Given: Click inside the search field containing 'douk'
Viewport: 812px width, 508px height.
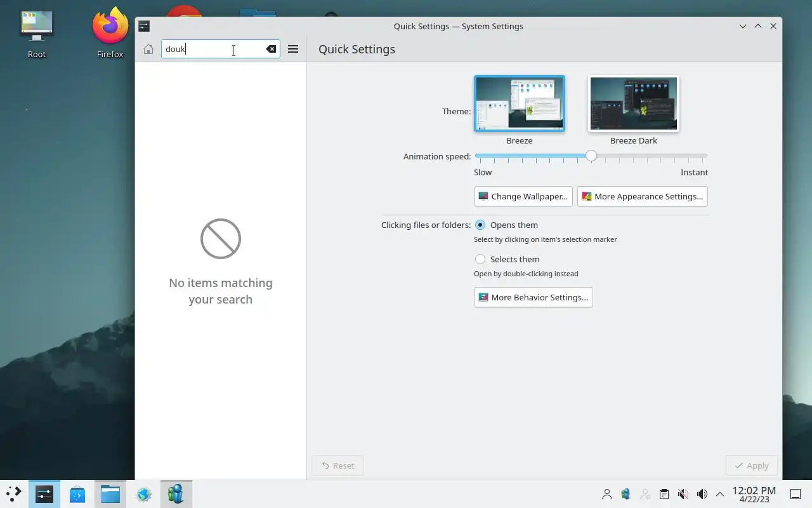Looking at the screenshot, I should (220, 49).
